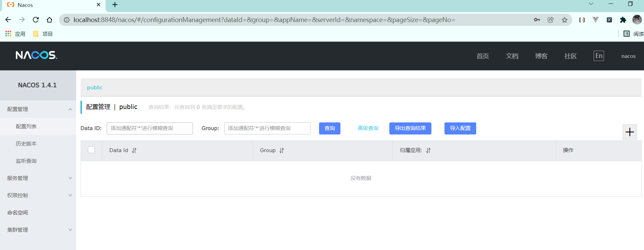Sort the table by Data Id

point(134,150)
